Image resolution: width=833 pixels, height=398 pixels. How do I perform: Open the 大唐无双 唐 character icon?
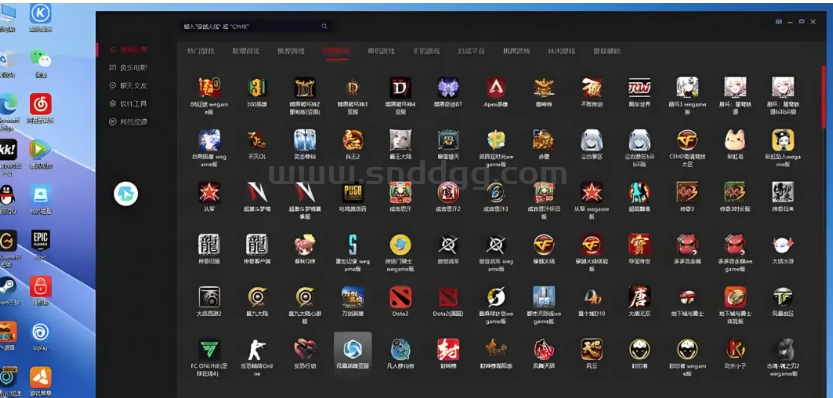point(640,297)
